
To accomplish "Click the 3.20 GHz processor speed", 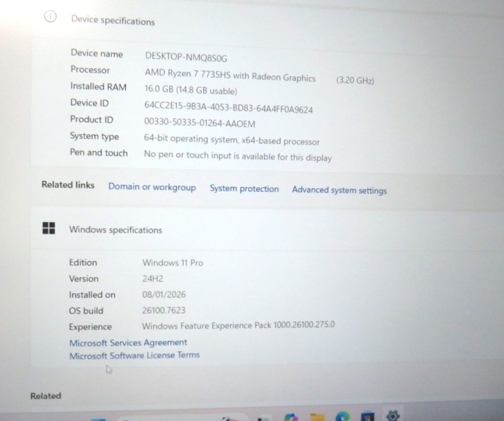I will click(355, 80).
